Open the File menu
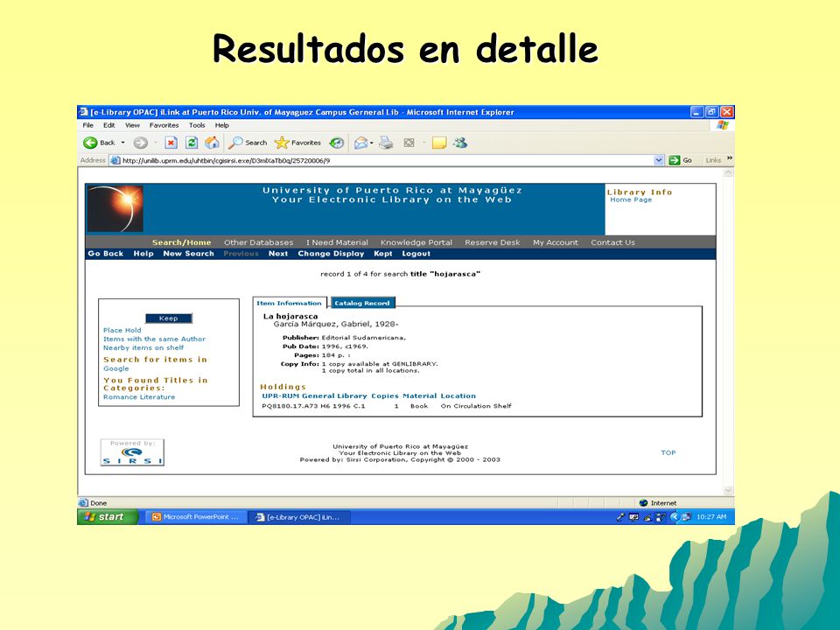Screen dimensions: 840x630 click(x=87, y=125)
